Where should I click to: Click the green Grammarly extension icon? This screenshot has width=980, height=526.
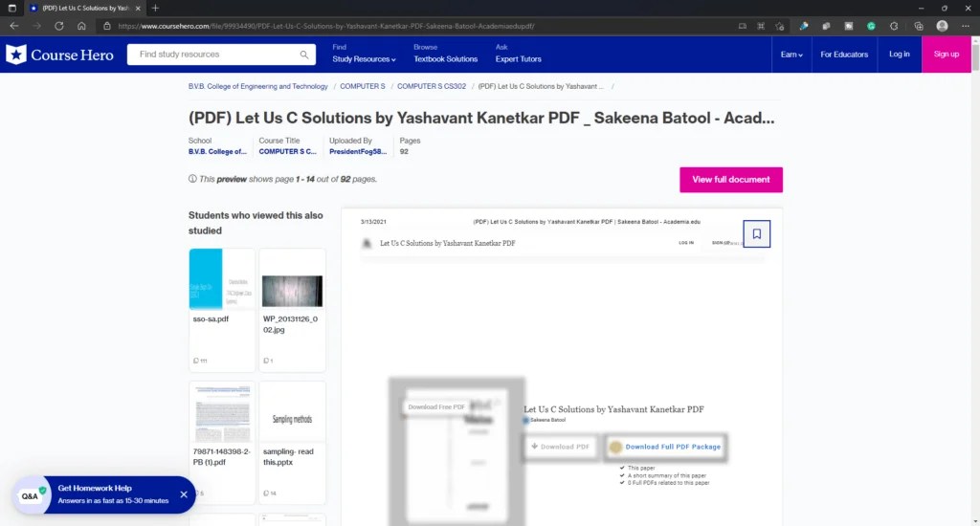click(871, 26)
